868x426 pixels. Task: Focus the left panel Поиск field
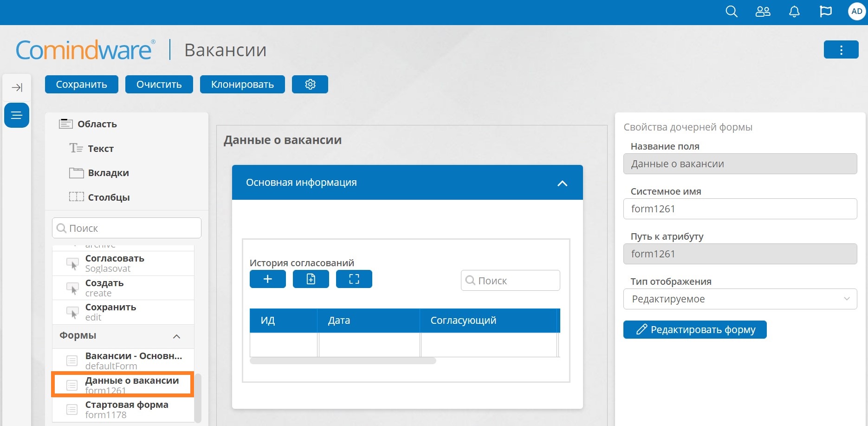tap(127, 228)
